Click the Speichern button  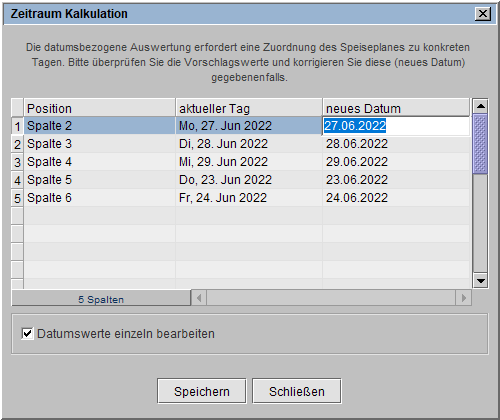(202, 391)
